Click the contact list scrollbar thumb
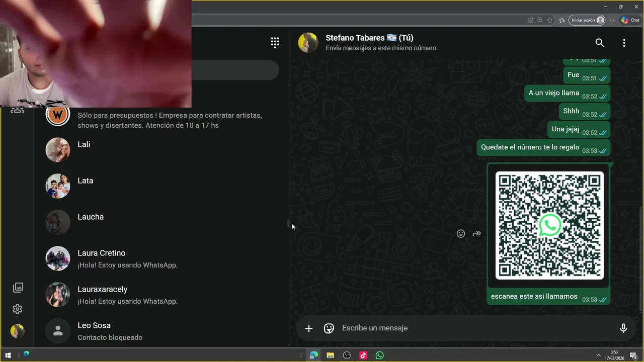Viewport: 644px width, 362px height. [288, 224]
